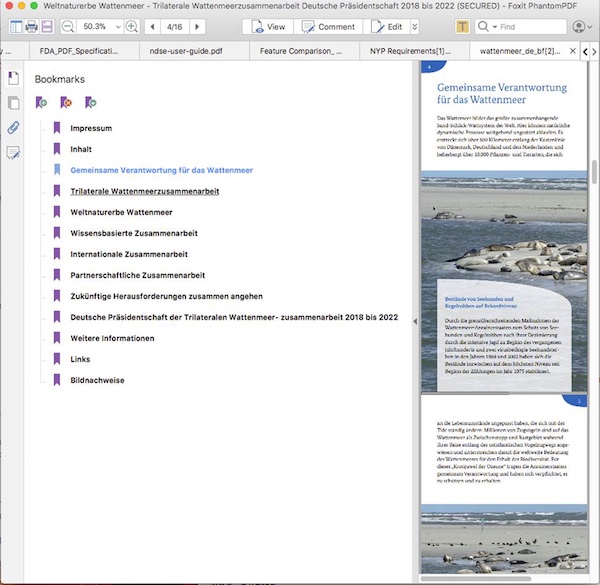Select the Weltnaturerbe Wattenmeer bookmark
Image resolution: width=600 pixels, height=585 pixels.
pos(121,212)
